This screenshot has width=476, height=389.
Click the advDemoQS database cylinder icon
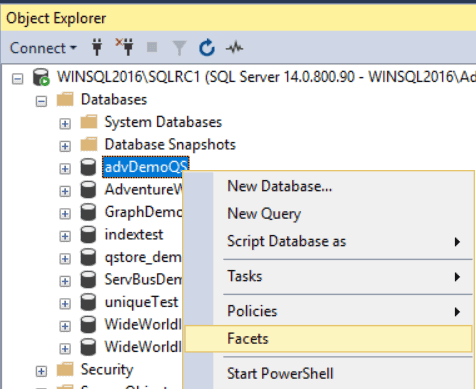tap(88, 167)
